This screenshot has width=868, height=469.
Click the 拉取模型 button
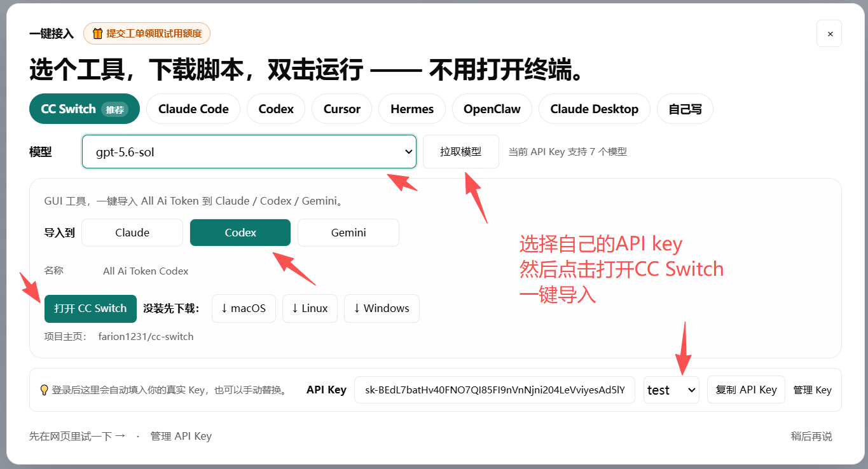461,152
